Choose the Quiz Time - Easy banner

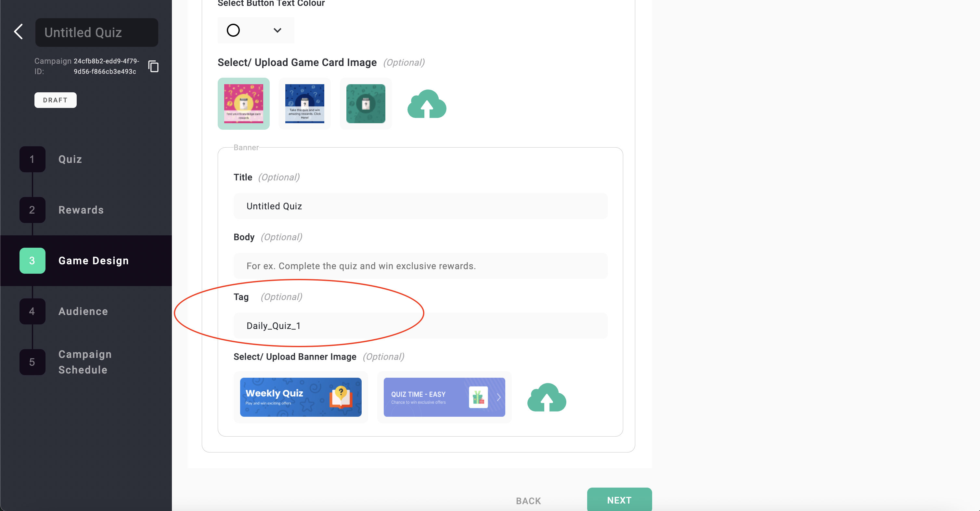point(444,397)
